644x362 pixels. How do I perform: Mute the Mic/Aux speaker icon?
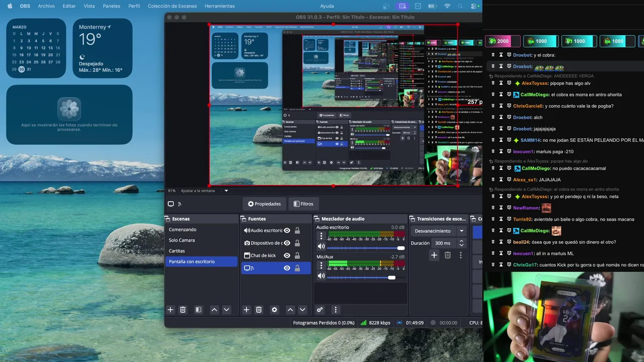(x=321, y=276)
